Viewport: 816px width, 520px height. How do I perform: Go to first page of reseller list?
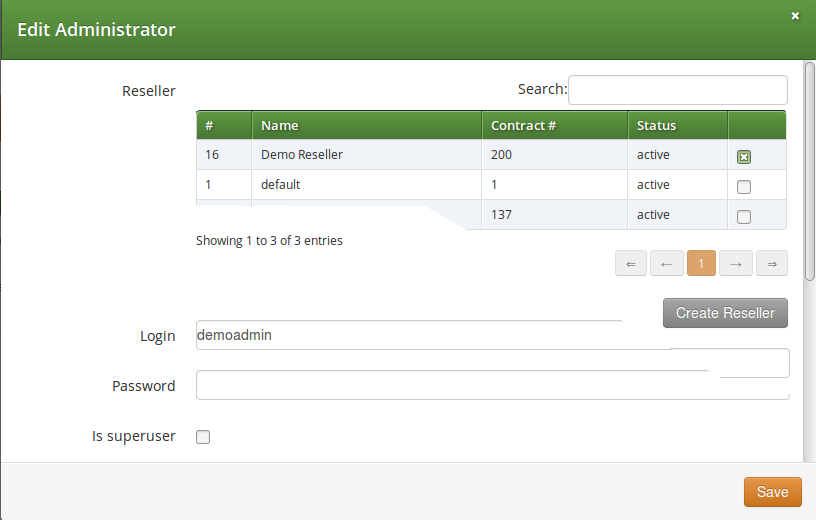(630, 264)
